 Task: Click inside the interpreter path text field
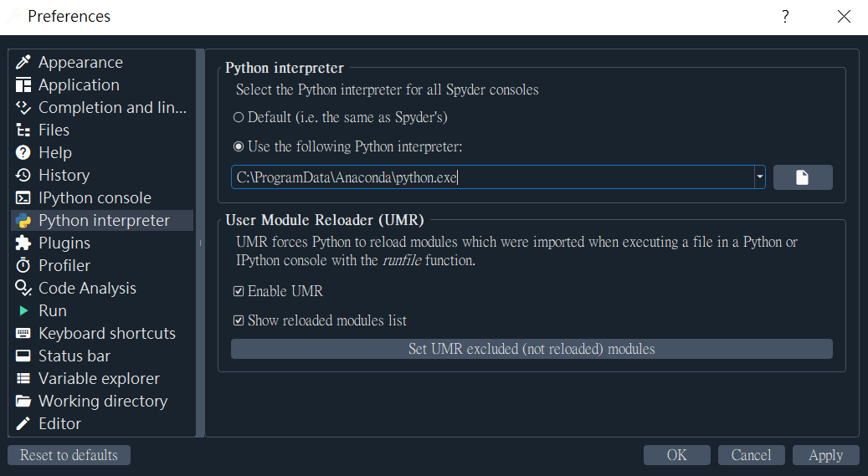(x=492, y=177)
